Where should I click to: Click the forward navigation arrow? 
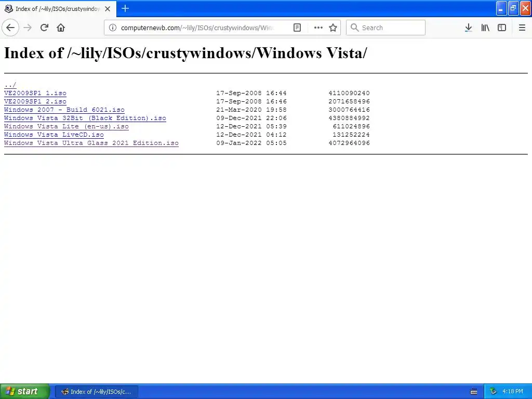[28, 28]
